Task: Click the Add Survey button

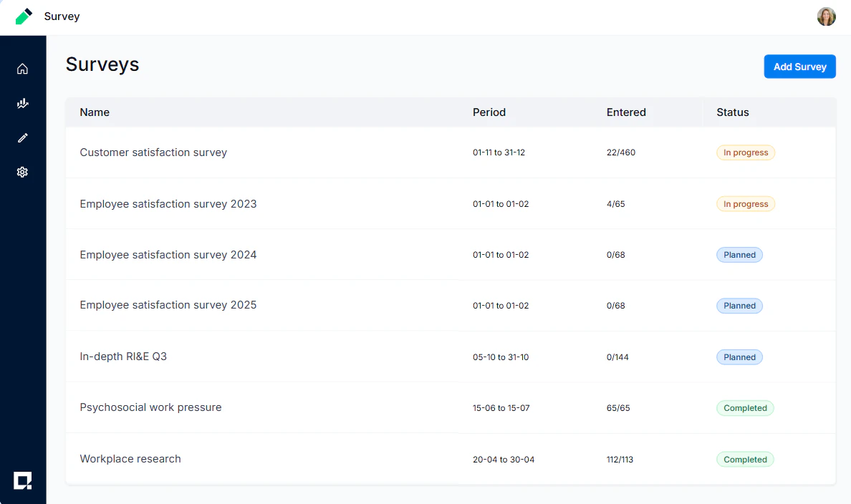Action: click(799, 66)
